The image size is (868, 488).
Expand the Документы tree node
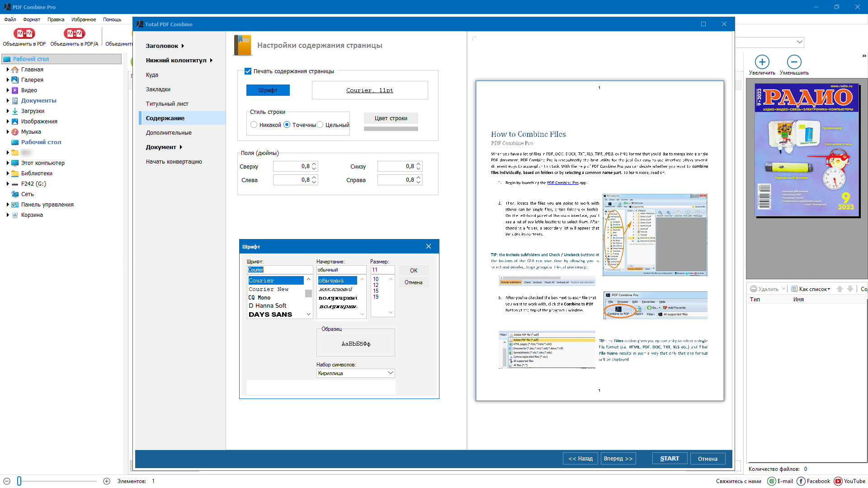pyautogui.click(x=8, y=101)
